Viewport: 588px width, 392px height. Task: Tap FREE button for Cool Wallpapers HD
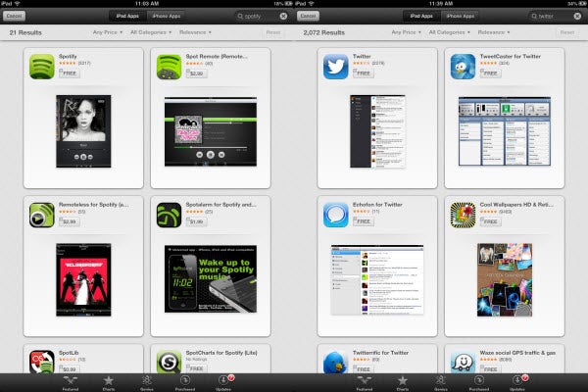(491, 221)
